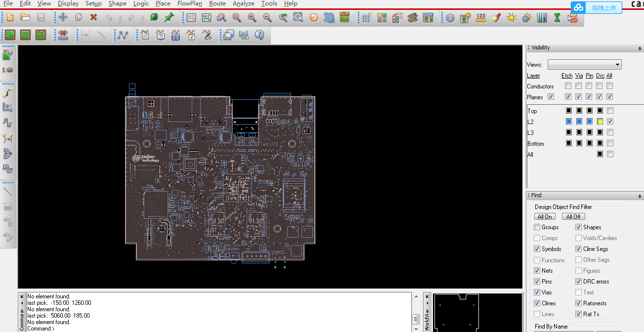Viewport: 644px width, 332px height.
Task: Click the Dehighlight brush icon
Action: tap(496, 18)
